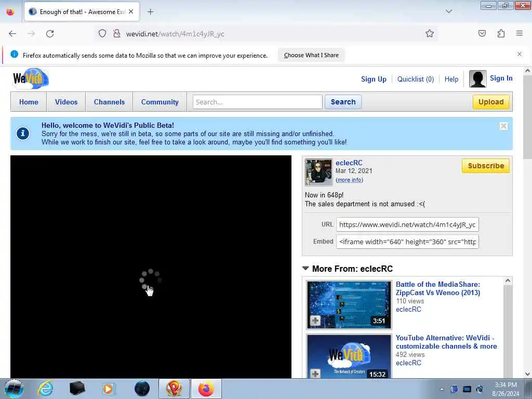Click the browser Back arrow

click(12, 34)
